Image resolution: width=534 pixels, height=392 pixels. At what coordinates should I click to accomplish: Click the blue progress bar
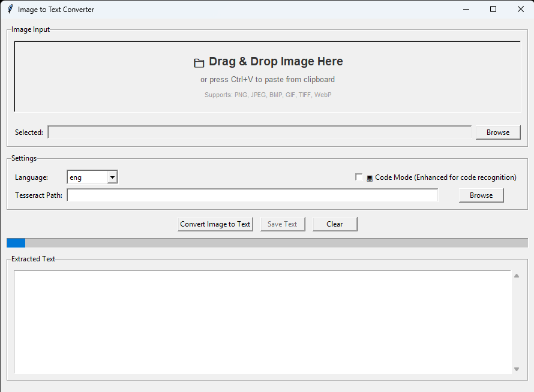coord(16,243)
